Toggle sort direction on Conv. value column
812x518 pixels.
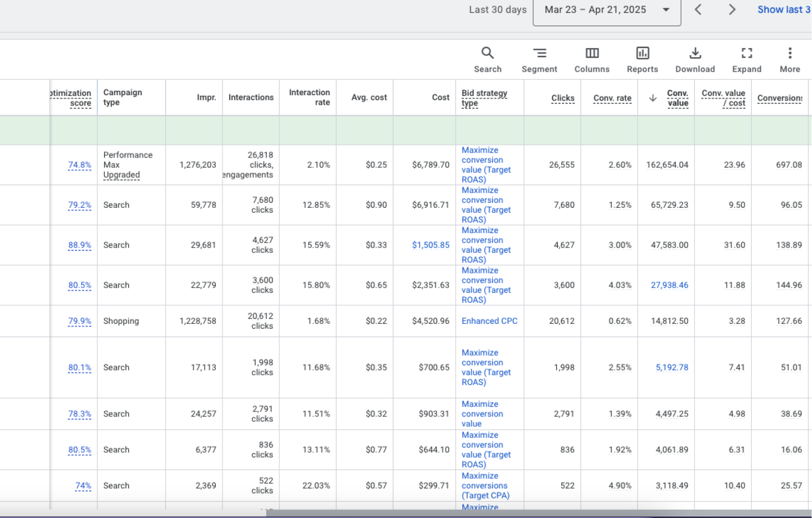[x=677, y=98]
